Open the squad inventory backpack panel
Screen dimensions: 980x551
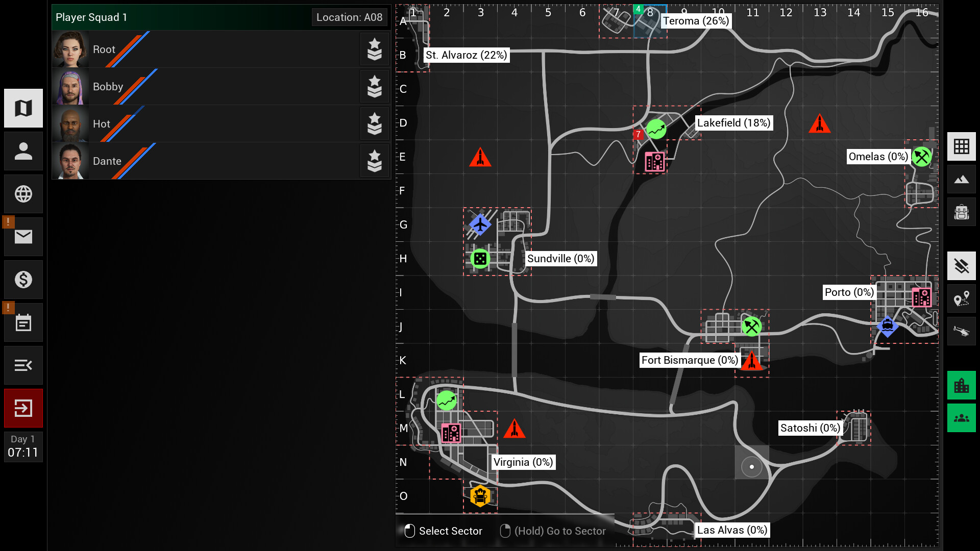tap(962, 212)
